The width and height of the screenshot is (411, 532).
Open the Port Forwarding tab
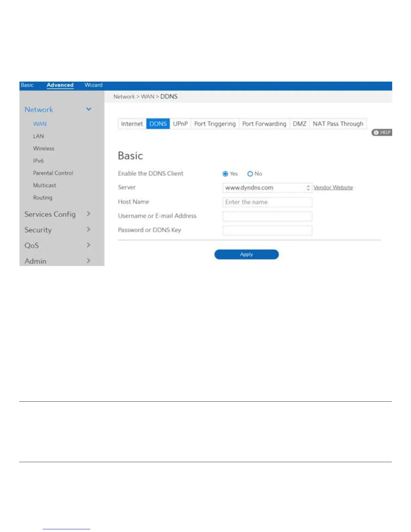coord(264,124)
